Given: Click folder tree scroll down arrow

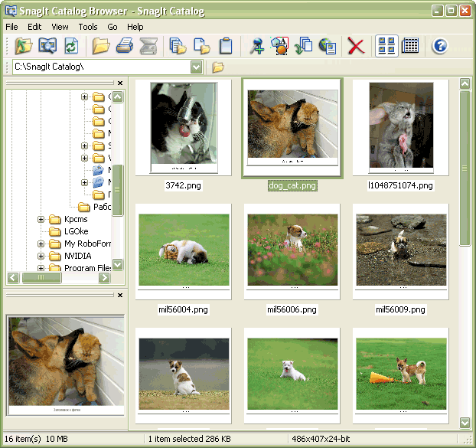Looking at the screenshot, I should [118, 264].
